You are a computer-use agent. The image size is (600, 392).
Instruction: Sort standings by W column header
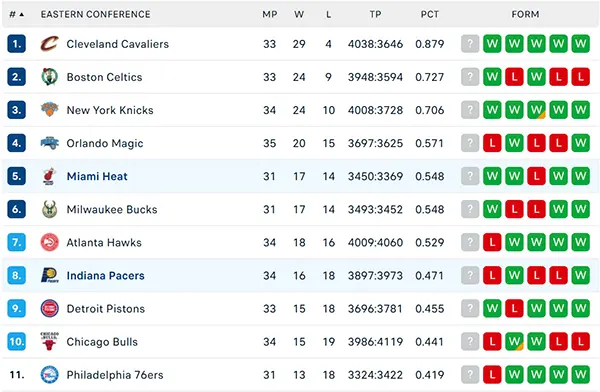tap(299, 15)
